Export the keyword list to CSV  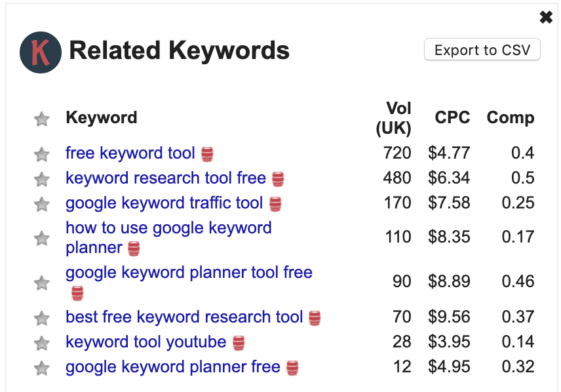click(482, 50)
